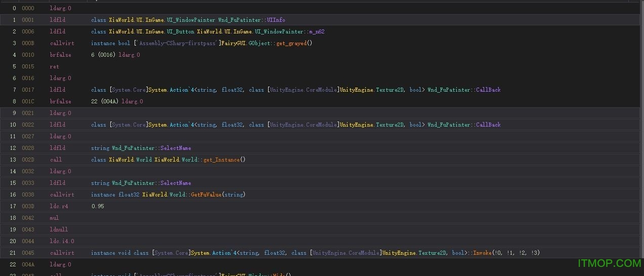Click the ldc.i4.0 opcode cell
This screenshot has height=276, width=644.
(62, 241)
